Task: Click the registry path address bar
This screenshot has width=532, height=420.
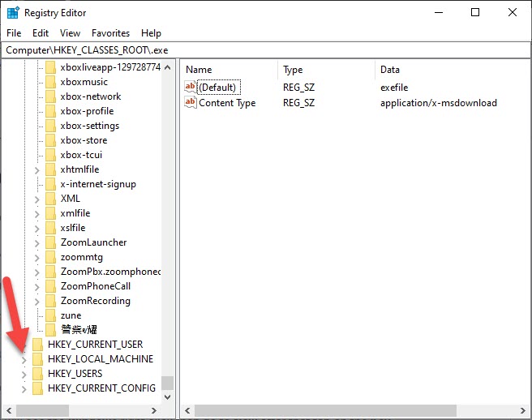Action: coord(266,49)
